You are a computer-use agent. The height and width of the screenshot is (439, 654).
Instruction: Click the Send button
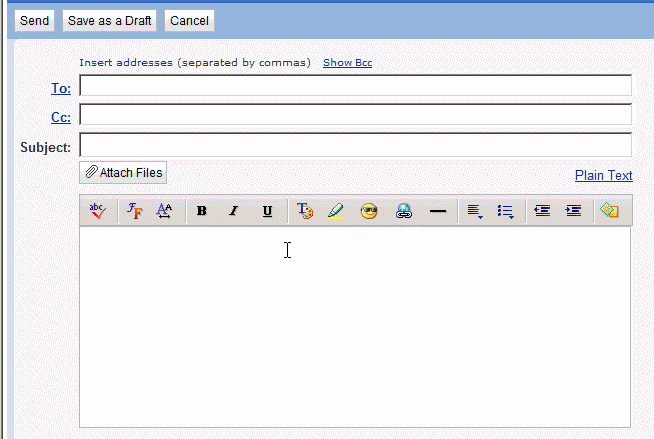(34, 21)
